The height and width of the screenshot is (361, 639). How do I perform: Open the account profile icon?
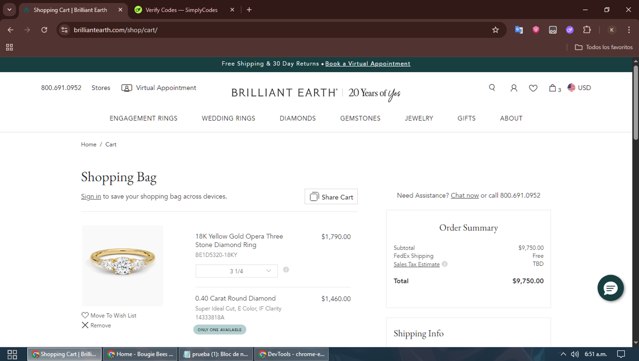[513, 88]
